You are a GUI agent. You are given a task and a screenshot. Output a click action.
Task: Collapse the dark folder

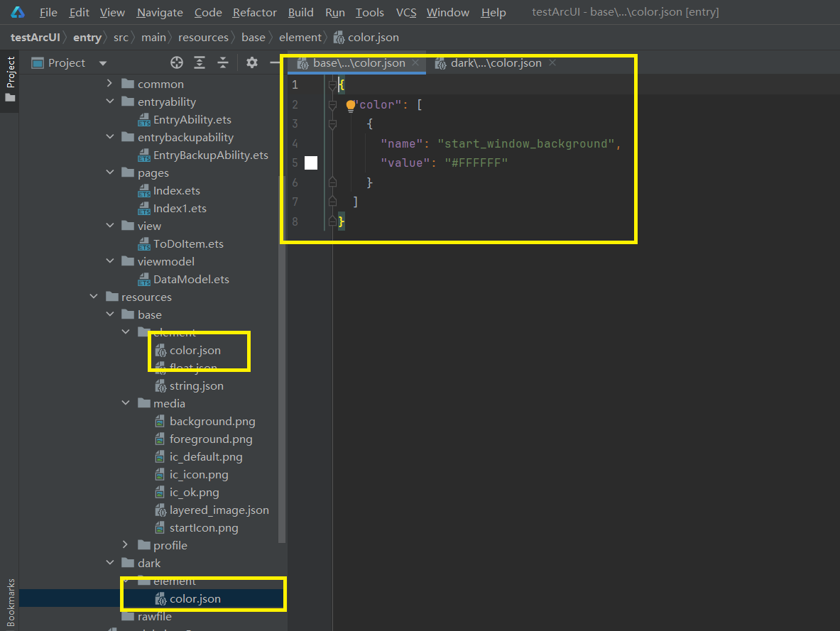pos(110,562)
